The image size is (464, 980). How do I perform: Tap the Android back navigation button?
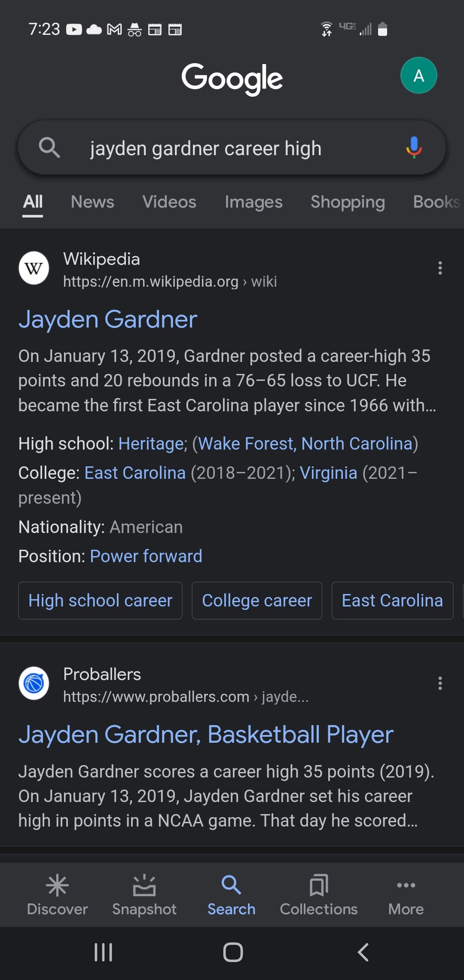pos(363,952)
